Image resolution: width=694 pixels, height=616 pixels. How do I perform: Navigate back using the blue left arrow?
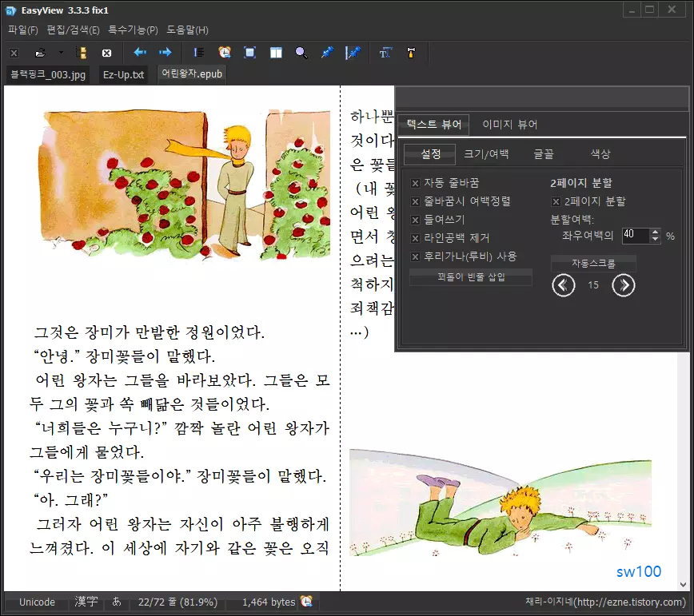139,53
